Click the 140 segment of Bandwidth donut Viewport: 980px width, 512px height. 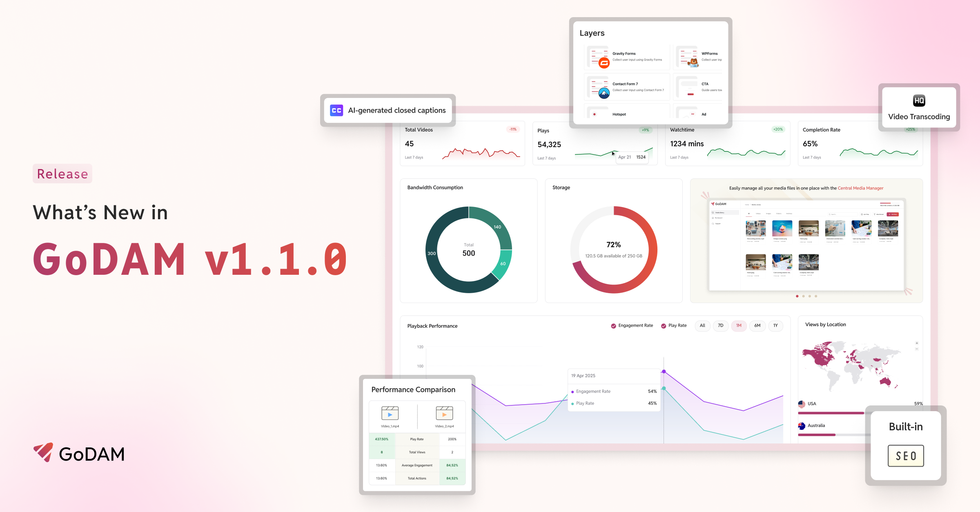pyautogui.click(x=497, y=227)
